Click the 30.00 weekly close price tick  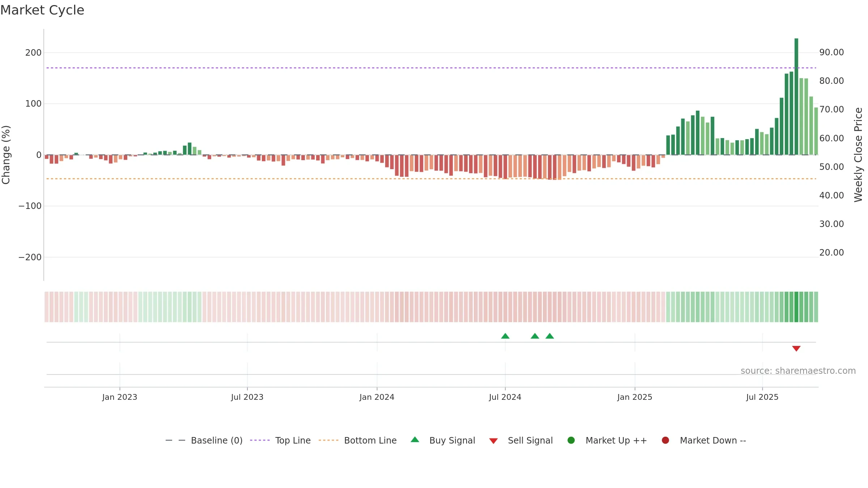click(x=831, y=224)
